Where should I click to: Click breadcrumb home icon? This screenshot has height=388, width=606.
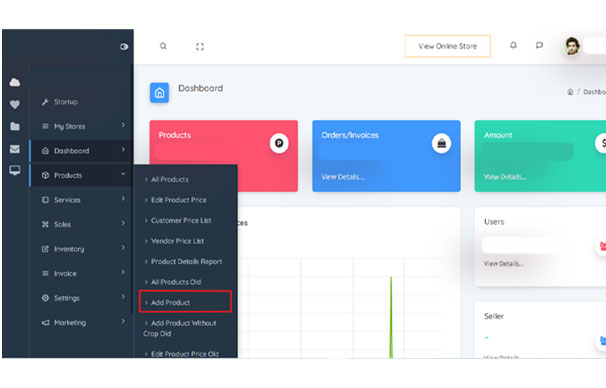[570, 92]
